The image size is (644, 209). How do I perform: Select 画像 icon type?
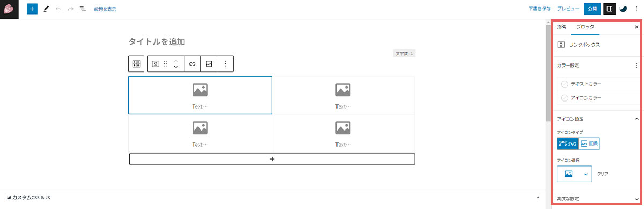pos(589,143)
